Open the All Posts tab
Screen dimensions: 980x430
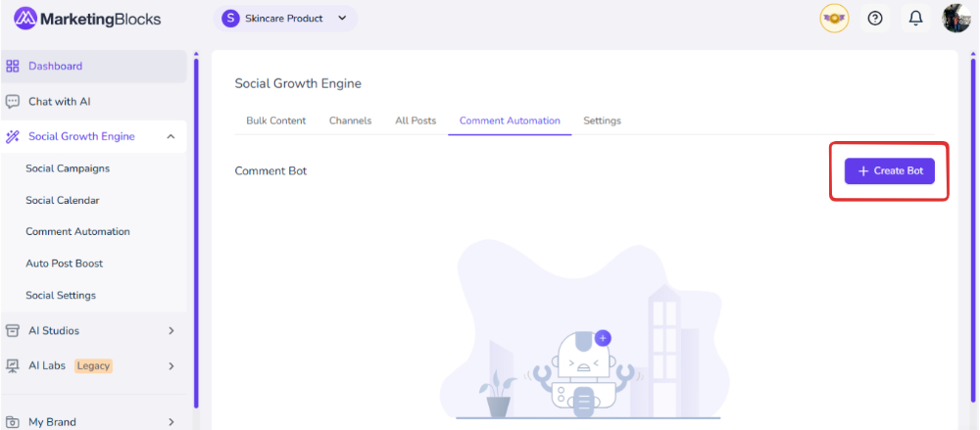(x=416, y=120)
